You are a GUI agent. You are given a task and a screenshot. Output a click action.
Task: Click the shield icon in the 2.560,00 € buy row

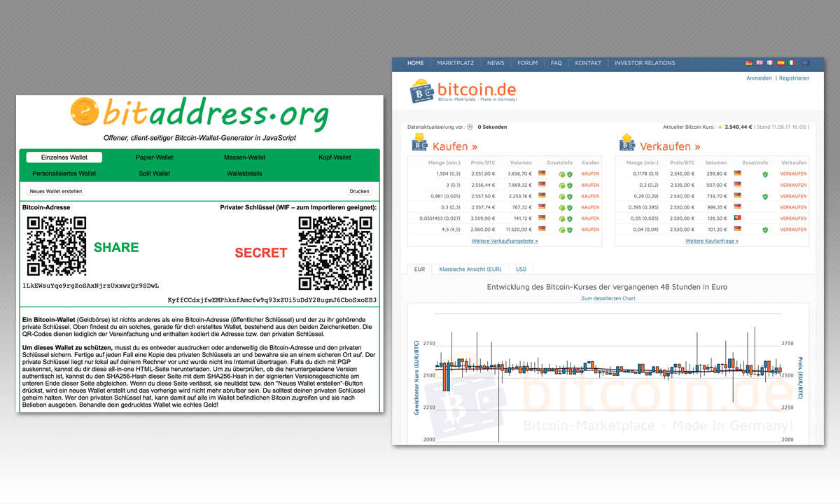(x=570, y=230)
